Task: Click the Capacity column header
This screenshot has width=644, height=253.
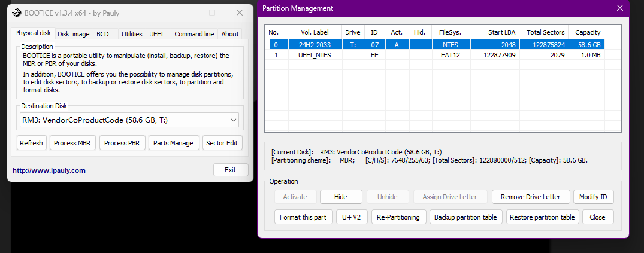Action: [586, 32]
